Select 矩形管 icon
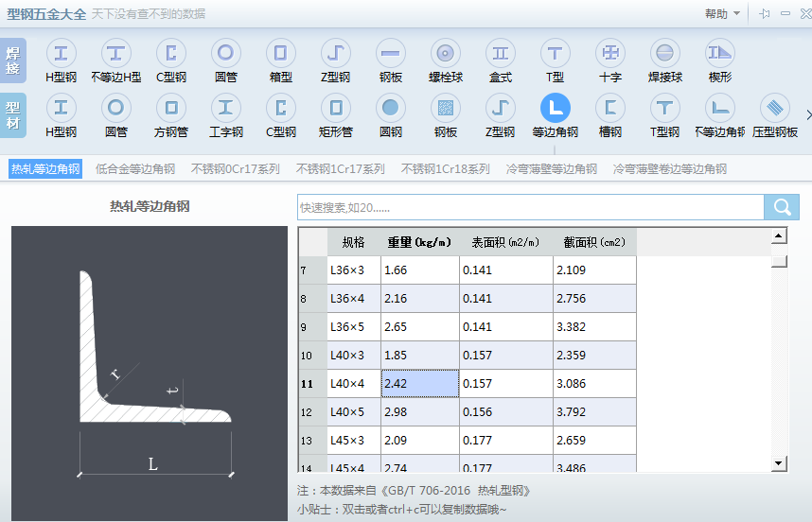This screenshot has height=522, width=812. [336, 108]
